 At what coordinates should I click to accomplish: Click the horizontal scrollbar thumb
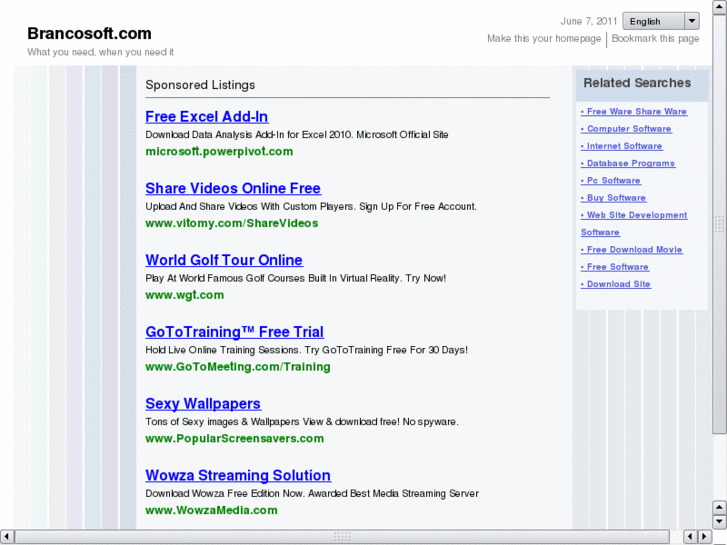[342, 537]
